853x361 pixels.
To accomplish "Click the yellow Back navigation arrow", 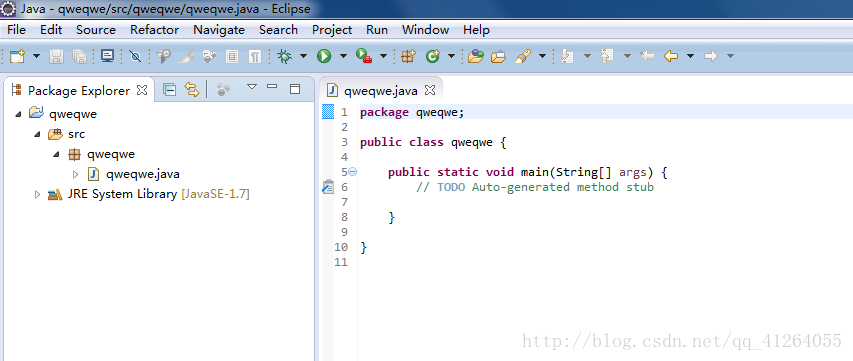I will [671, 56].
